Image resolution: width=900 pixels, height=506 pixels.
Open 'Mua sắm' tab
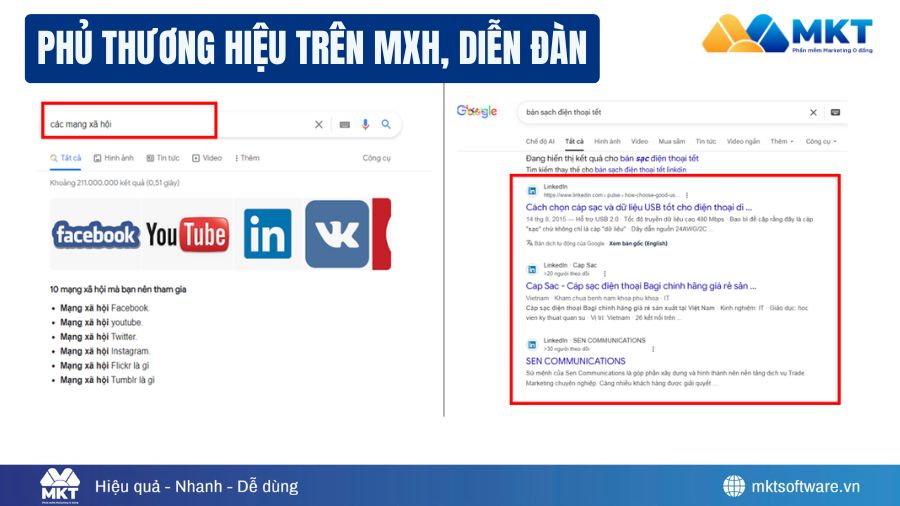point(672,141)
